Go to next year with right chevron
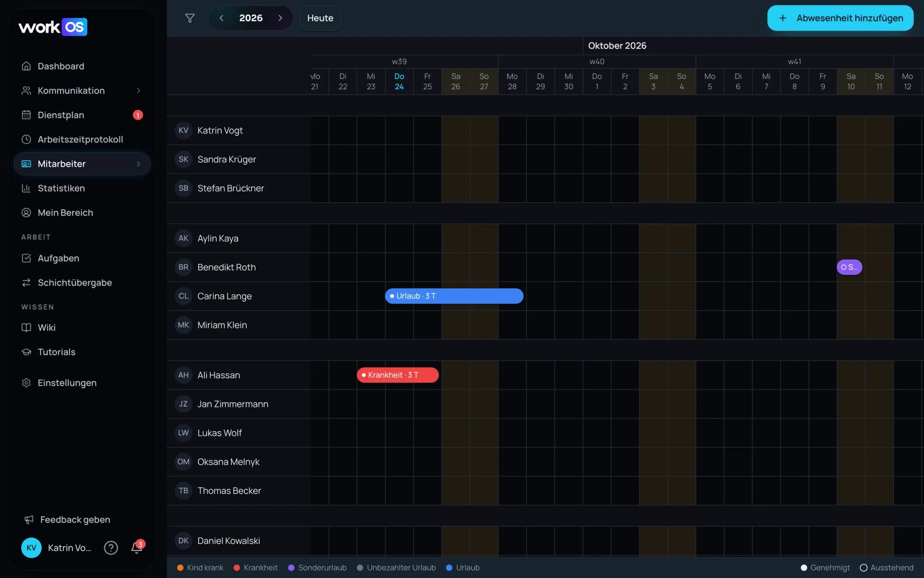924x578 pixels. tap(280, 18)
